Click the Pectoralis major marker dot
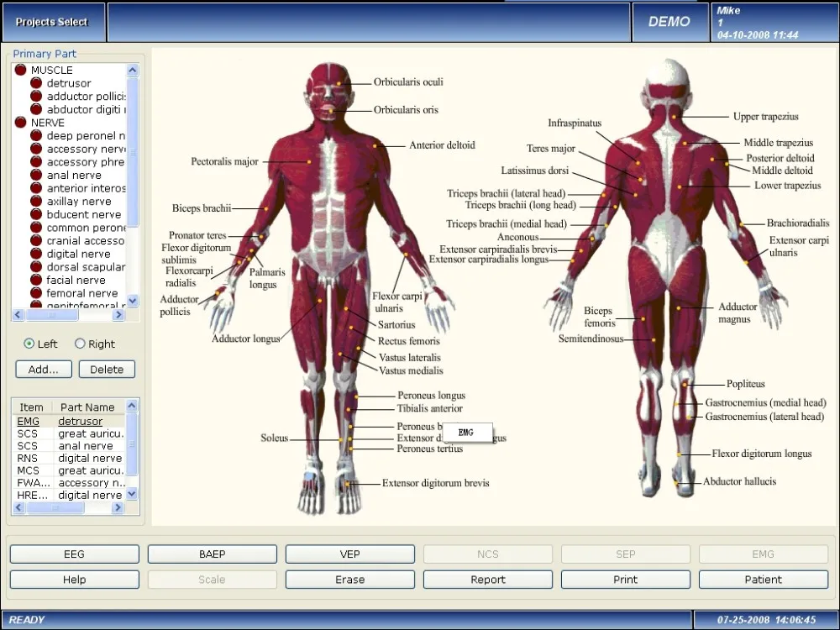This screenshot has height=630, width=840. pyautogui.click(x=309, y=161)
